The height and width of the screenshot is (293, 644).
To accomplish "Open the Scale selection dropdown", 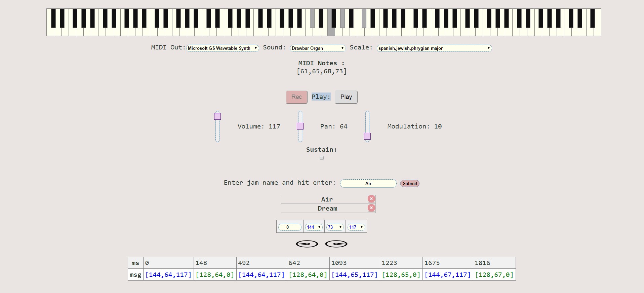I will tap(434, 48).
